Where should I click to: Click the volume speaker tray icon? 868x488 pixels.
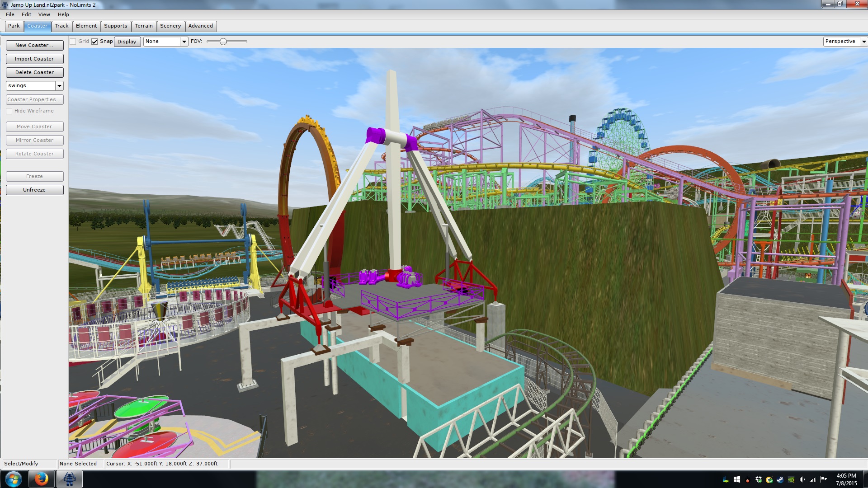[x=802, y=479]
